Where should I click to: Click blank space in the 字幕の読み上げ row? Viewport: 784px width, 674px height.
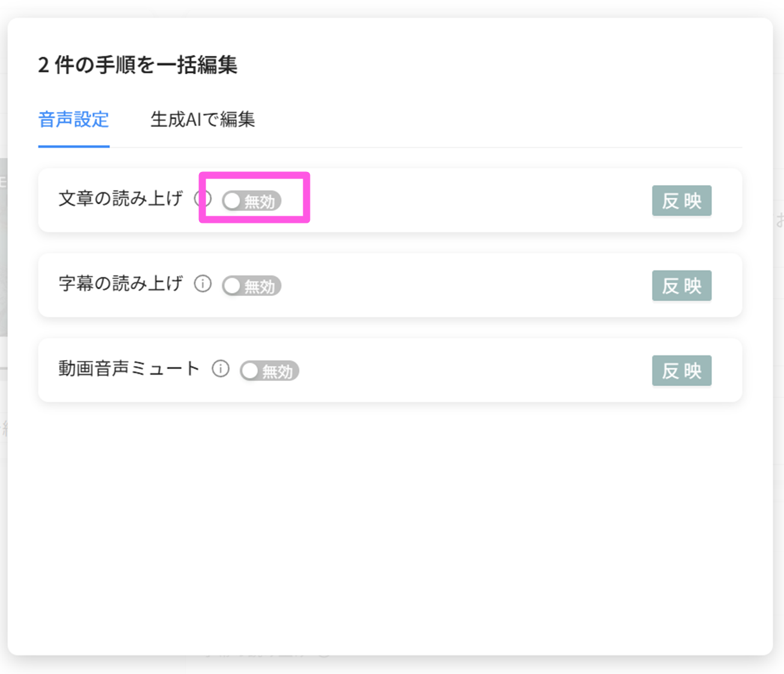(468, 286)
